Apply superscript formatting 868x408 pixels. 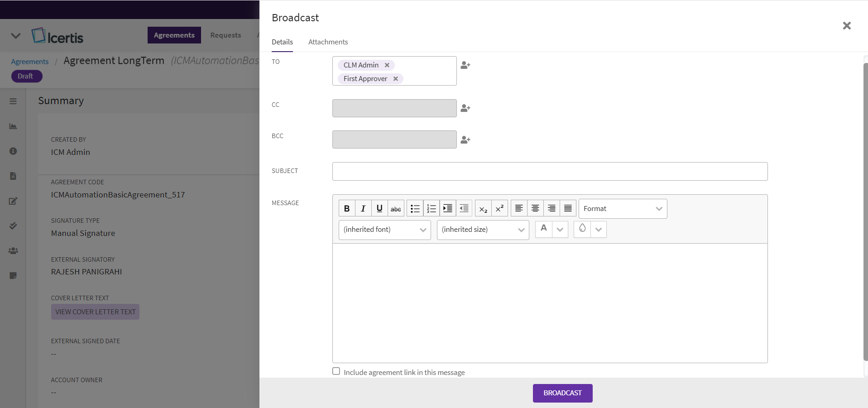pos(499,209)
